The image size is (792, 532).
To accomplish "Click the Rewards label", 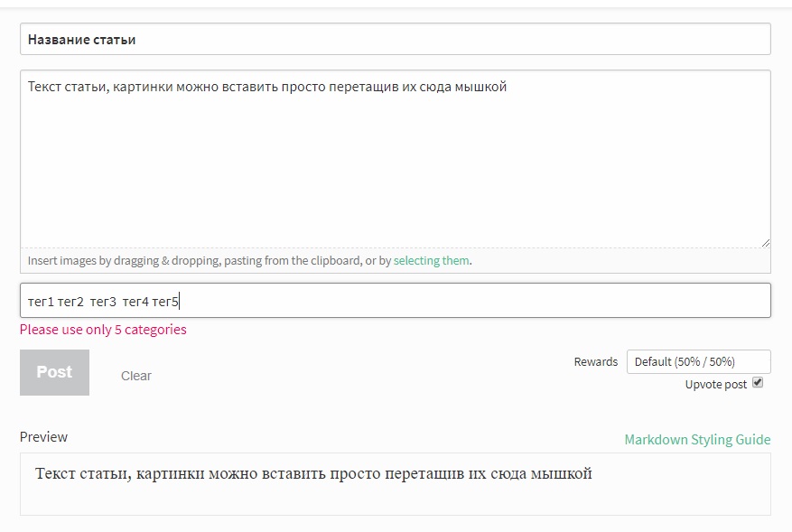I will coord(595,361).
